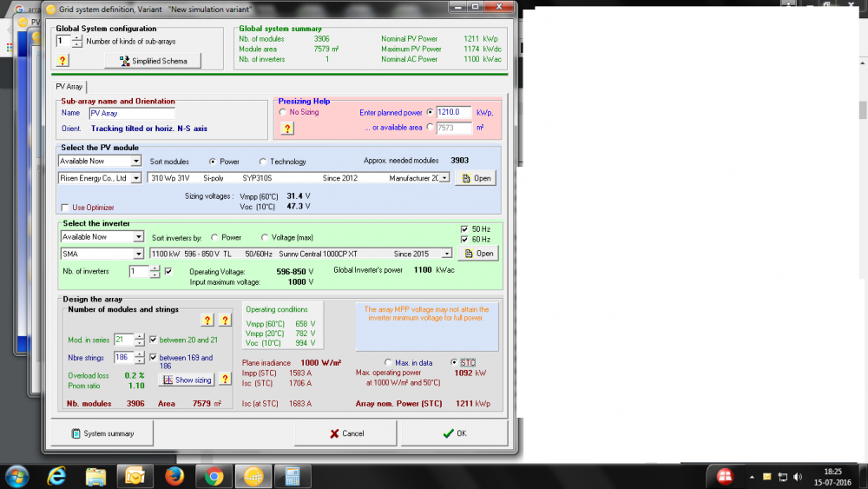Screen dimensions: 868x489
Task: Uncheck the 50 Hz inverter filter
Action: tap(464, 228)
